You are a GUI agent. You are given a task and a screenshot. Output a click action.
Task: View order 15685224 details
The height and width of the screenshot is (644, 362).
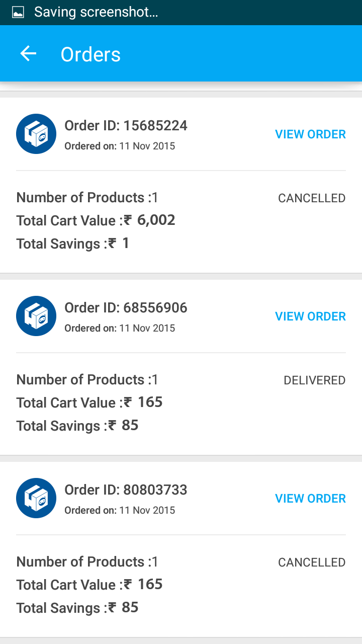(310, 134)
